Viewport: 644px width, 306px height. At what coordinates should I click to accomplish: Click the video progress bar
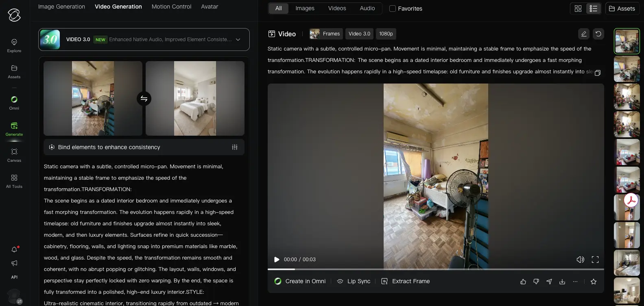435,269
